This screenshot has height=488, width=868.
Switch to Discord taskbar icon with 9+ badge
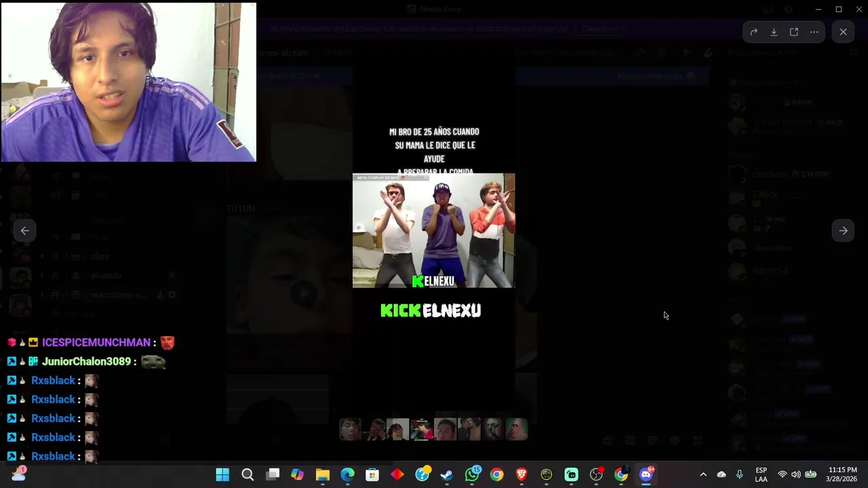coord(646,474)
